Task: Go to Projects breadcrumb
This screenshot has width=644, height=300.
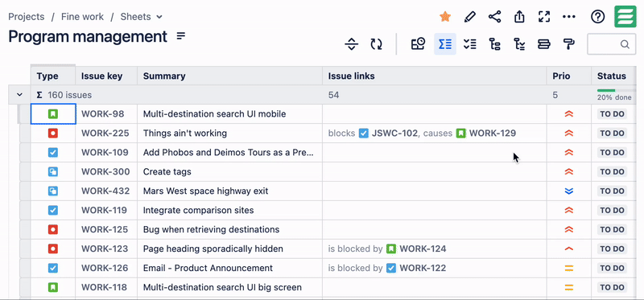Action: coord(27,17)
